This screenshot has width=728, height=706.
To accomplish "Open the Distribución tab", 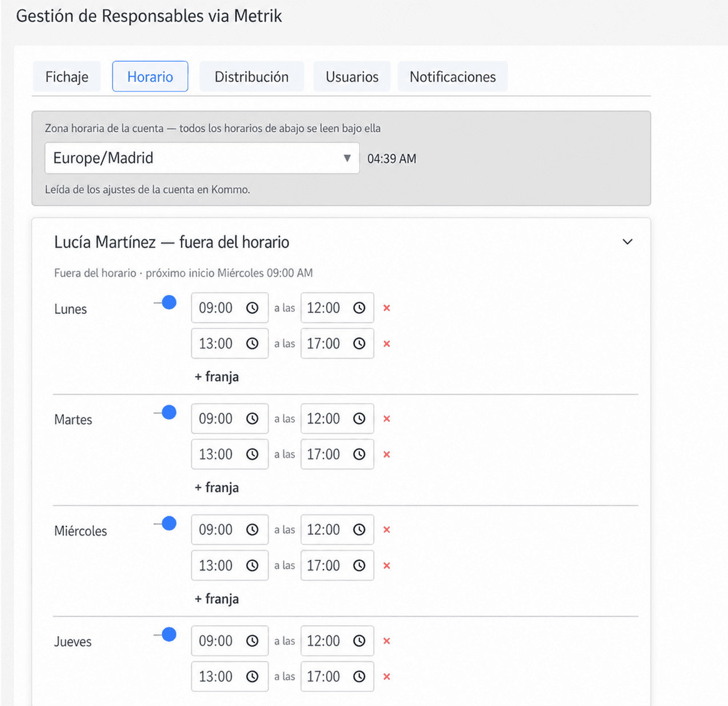I will [x=251, y=77].
